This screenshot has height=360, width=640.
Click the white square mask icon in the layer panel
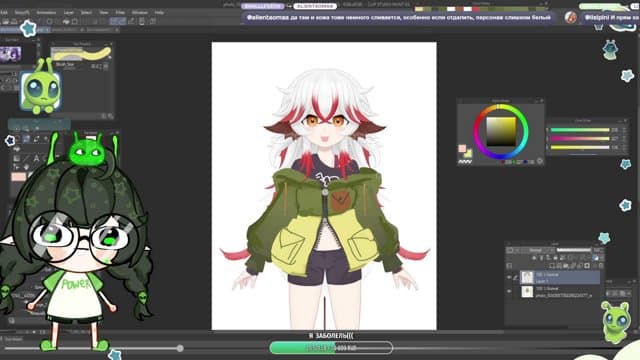(587, 266)
